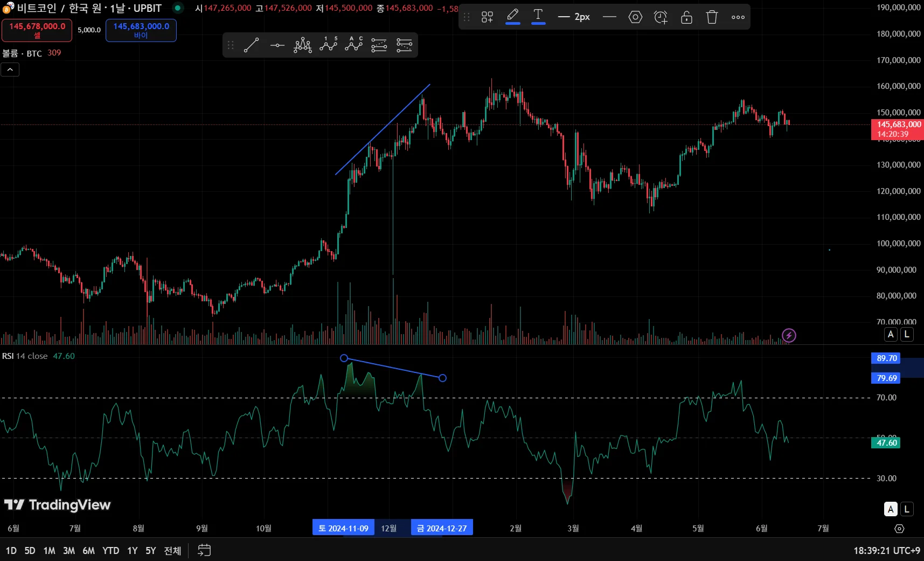Pick the Elliott wave 1-5 pattern tool
The width and height of the screenshot is (924, 561).
pyautogui.click(x=328, y=45)
